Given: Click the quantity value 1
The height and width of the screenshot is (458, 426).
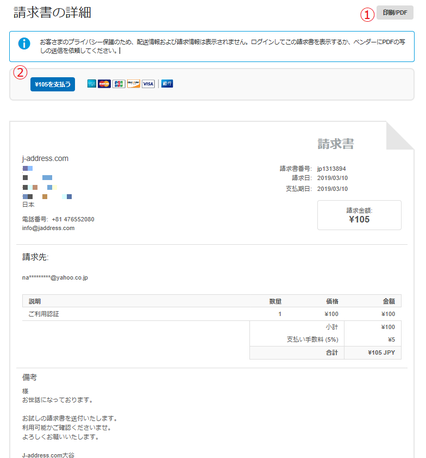Looking at the screenshot, I should click(x=280, y=314).
